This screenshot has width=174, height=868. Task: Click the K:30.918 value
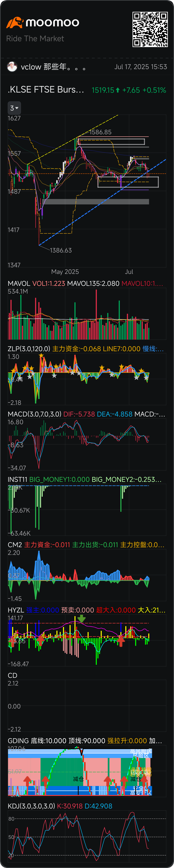pos(70,806)
